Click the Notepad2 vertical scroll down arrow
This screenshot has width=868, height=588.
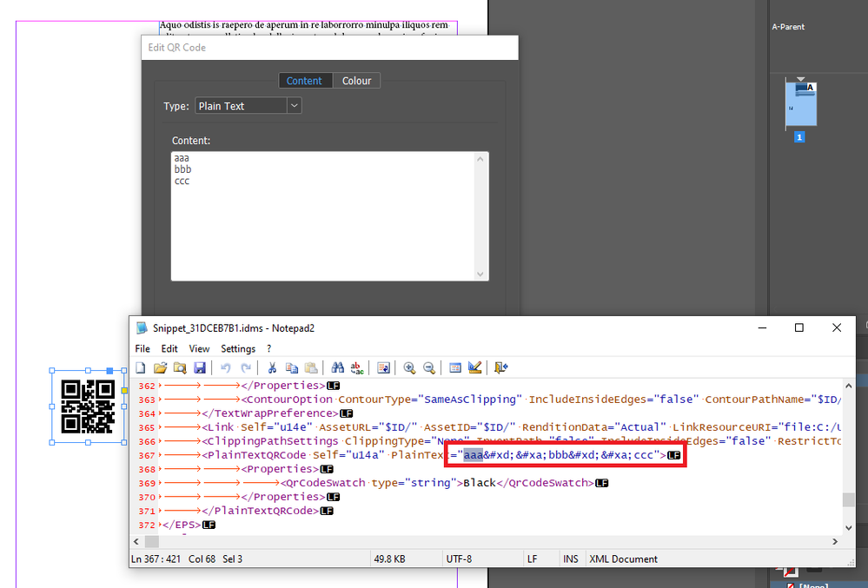(848, 528)
